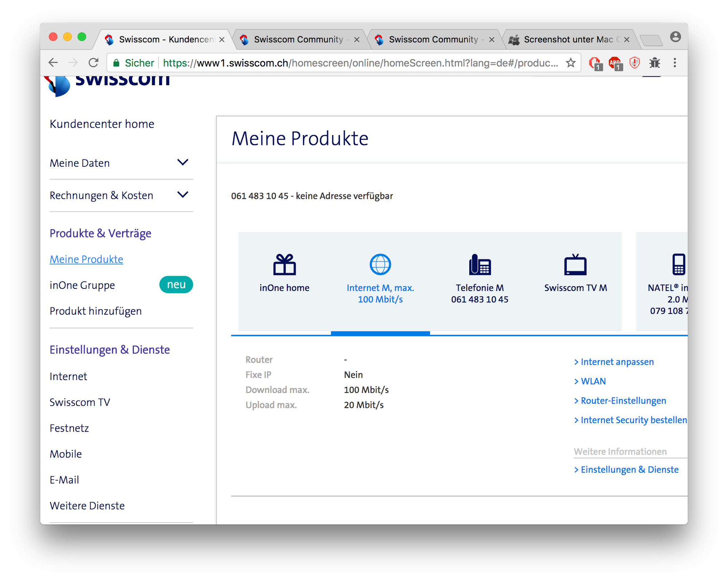Screen dimensions: 728x582
Task: Open Festnetz sidebar entry
Action: click(69, 428)
